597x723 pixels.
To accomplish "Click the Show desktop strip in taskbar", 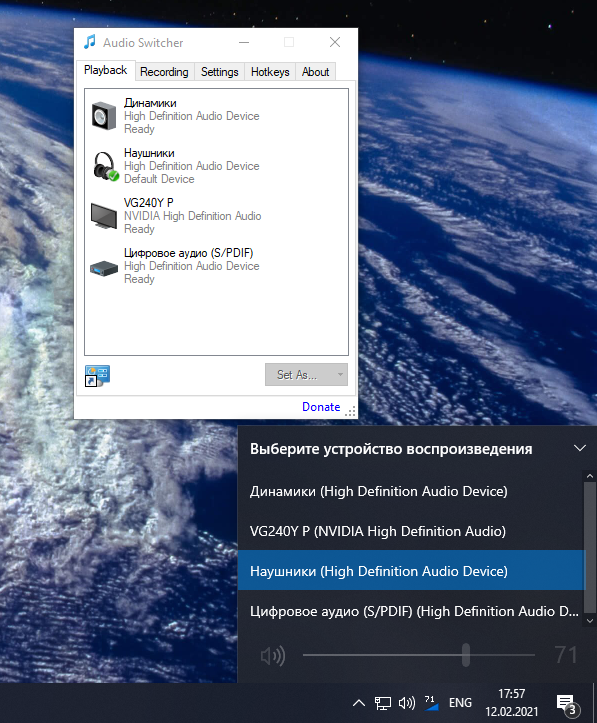I will tap(594, 703).
